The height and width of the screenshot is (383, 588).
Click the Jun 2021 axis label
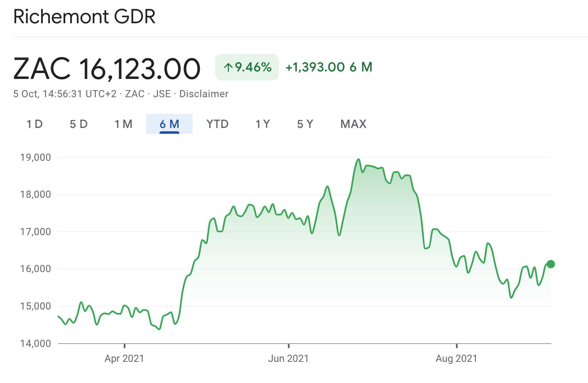pyautogui.click(x=289, y=358)
